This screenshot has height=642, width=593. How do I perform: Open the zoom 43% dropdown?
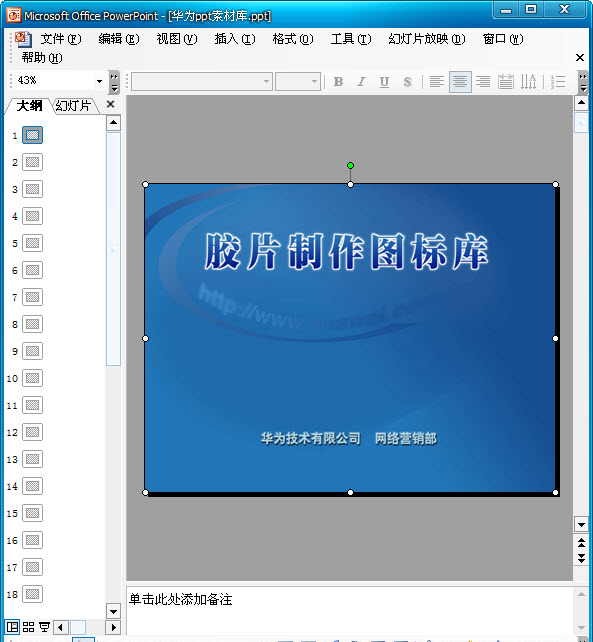click(100, 81)
